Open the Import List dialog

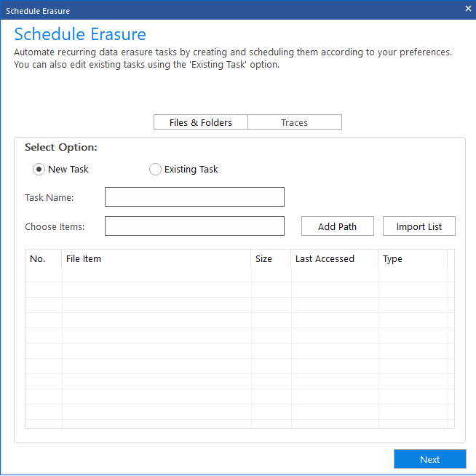coord(419,226)
